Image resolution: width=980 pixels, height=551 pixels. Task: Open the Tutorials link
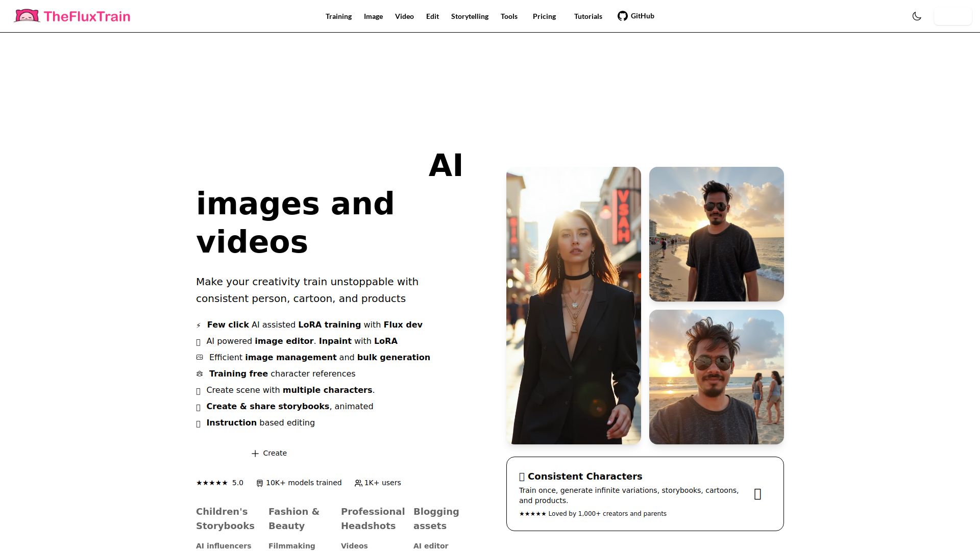pos(588,16)
